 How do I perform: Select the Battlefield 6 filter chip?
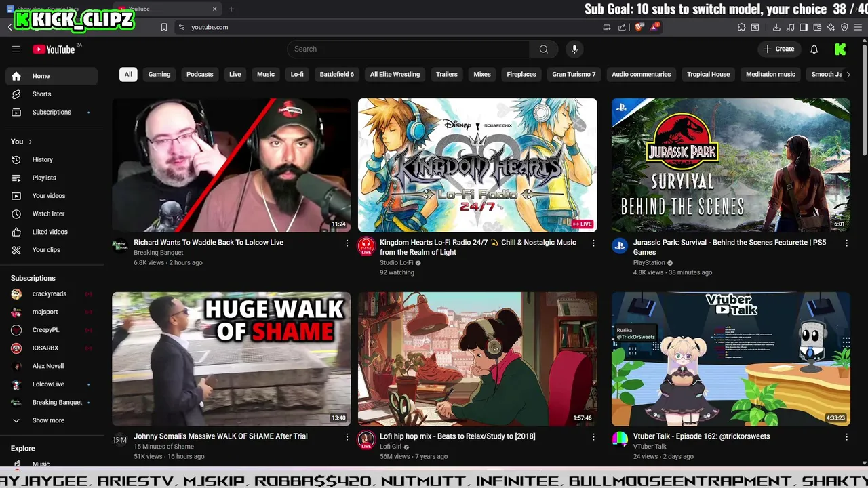(x=337, y=75)
